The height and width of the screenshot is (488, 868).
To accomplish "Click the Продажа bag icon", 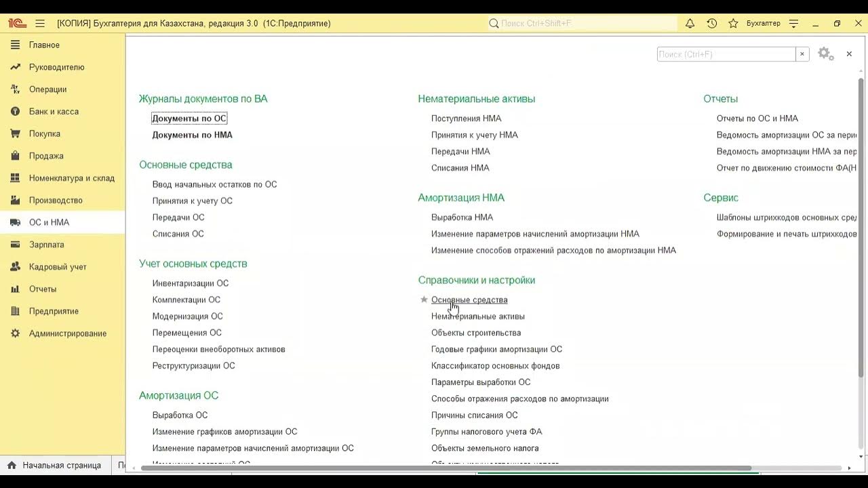I will [15, 156].
